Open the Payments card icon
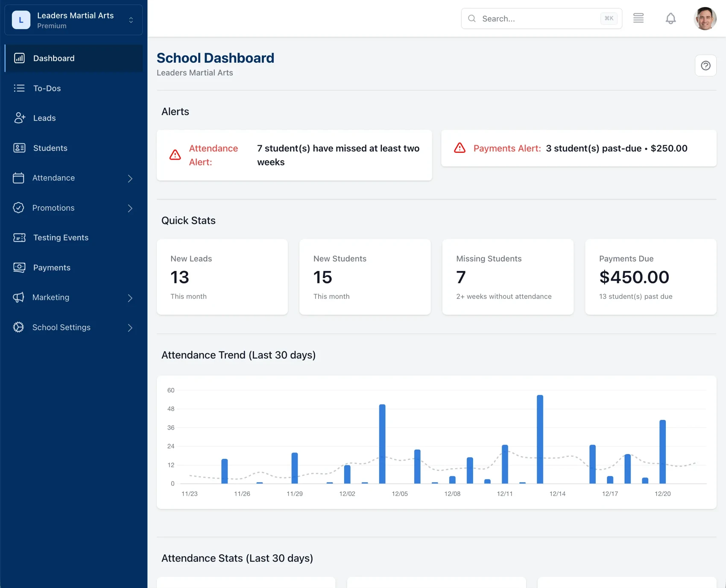726x588 pixels. [x=19, y=267]
